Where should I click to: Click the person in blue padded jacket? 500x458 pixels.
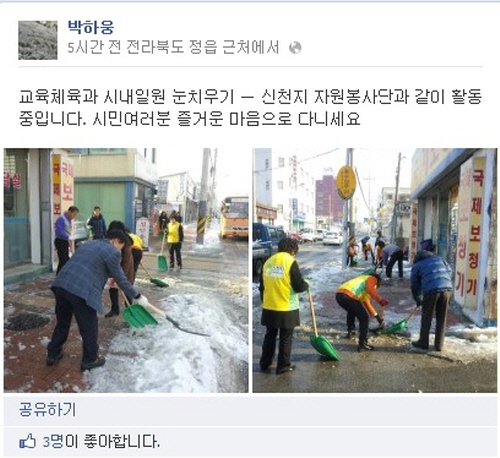click(430, 294)
